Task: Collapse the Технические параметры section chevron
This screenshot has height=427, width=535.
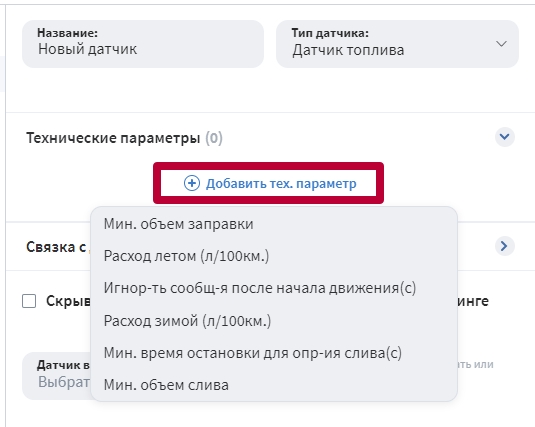Action: [x=505, y=137]
